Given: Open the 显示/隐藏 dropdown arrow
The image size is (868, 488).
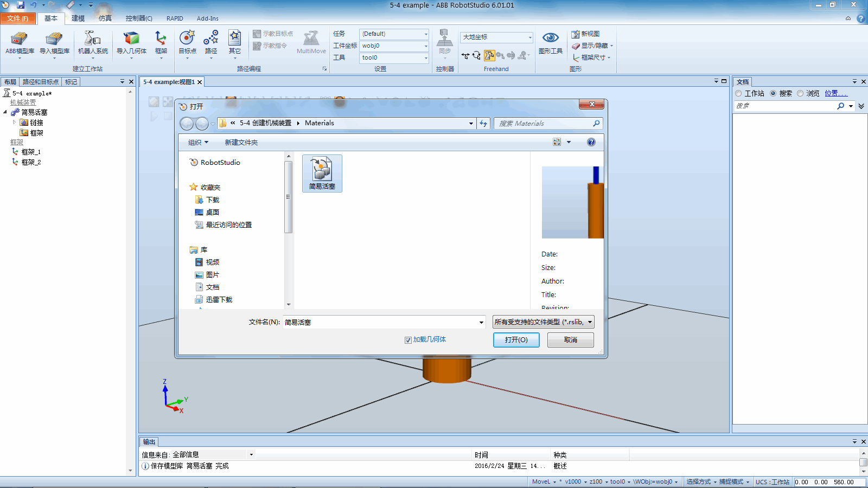Looking at the screenshot, I should (x=611, y=46).
